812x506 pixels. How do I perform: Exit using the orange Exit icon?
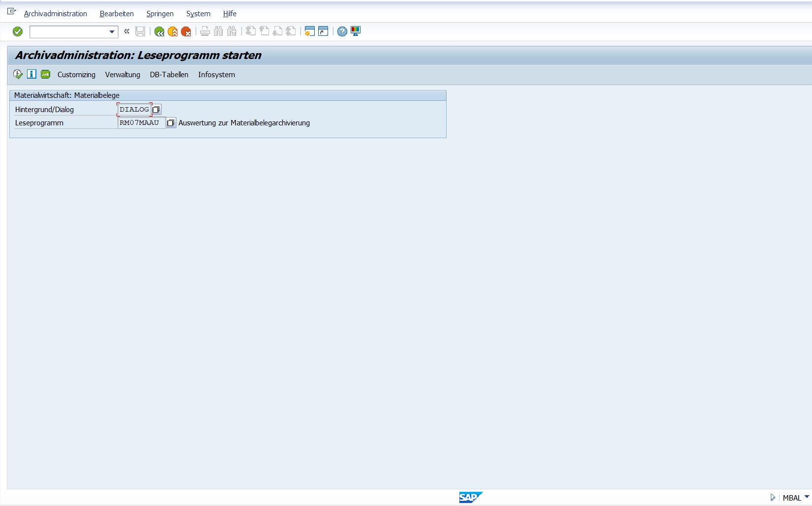pyautogui.click(x=173, y=31)
